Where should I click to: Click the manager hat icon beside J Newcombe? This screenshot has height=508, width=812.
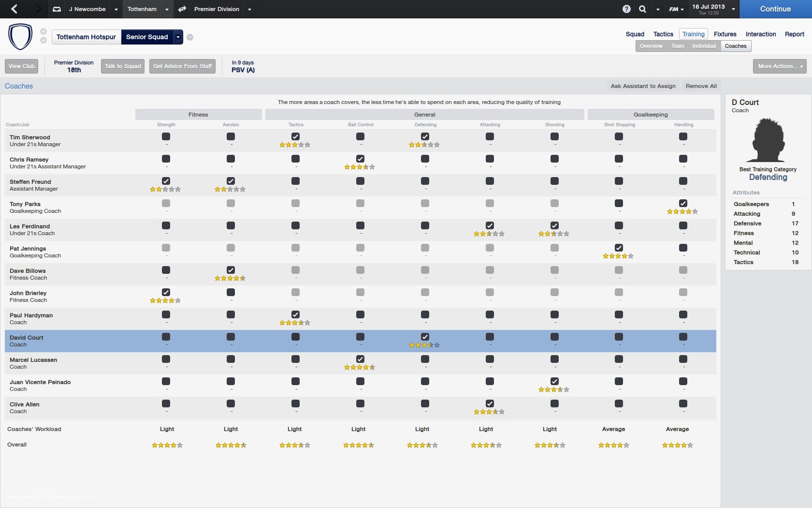[x=56, y=9]
